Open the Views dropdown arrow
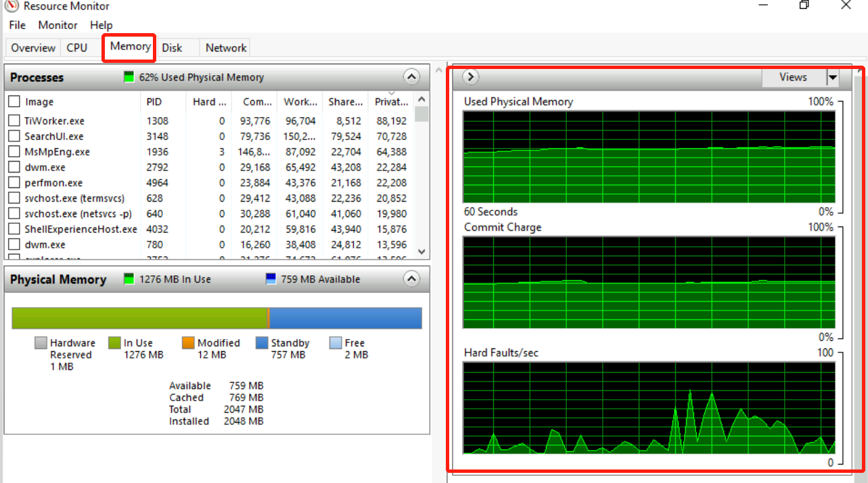Viewport: 868px width, 483px height. 833,78
